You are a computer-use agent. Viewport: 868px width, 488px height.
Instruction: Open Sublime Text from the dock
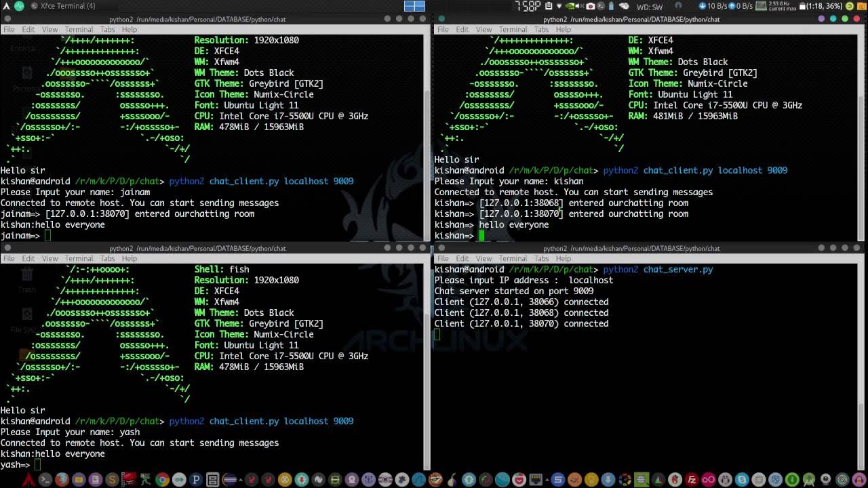click(x=112, y=480)
